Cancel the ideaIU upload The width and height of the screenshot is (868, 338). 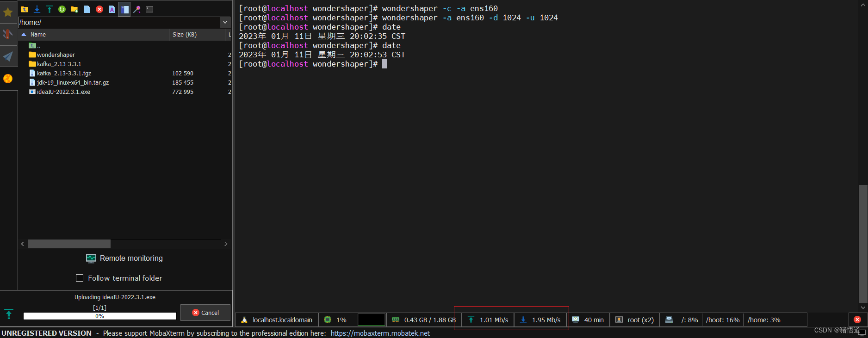tap(205, 313)
